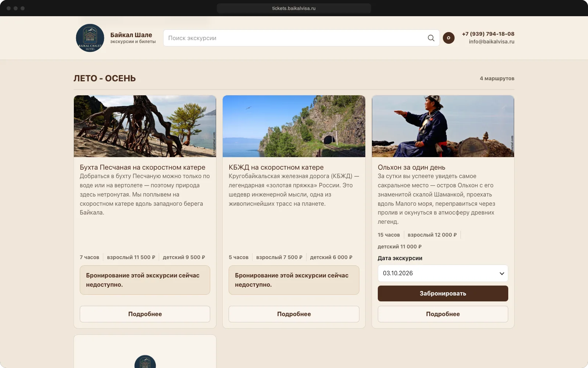The width and height of the screenshot is (588, 368).
Task: Click the title Ольхон за один день
Action: [412, 167]
